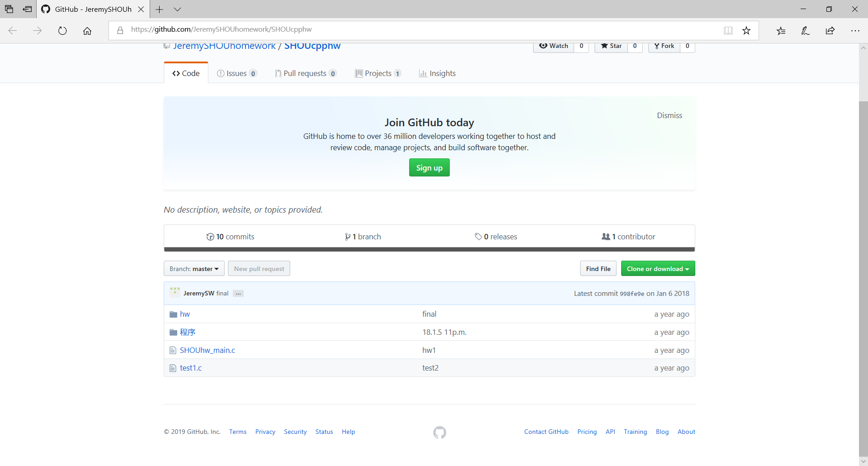Open the Favorites hub icon
Viewport: 868px width, 466px height.
tap(781, 30)
